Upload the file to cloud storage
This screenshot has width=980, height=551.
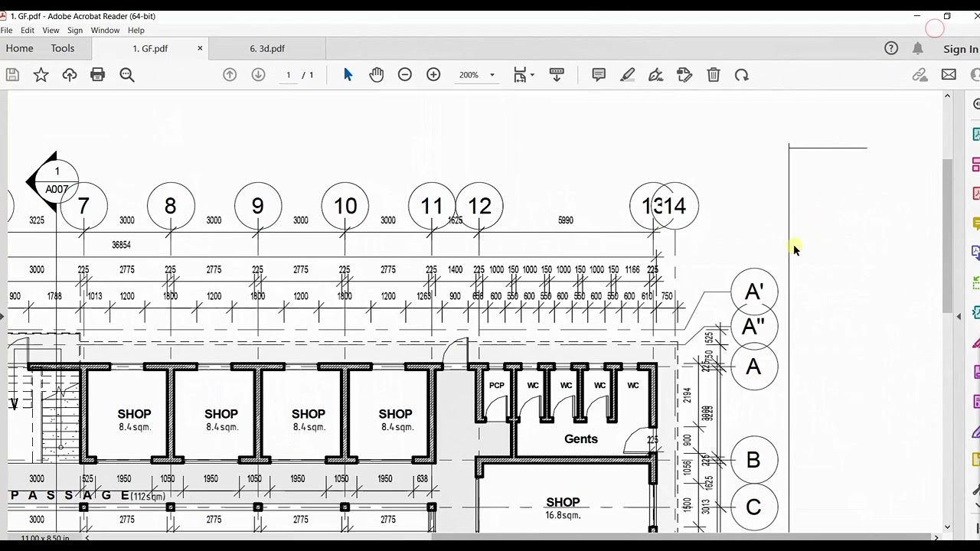click(x=70, y=75)
